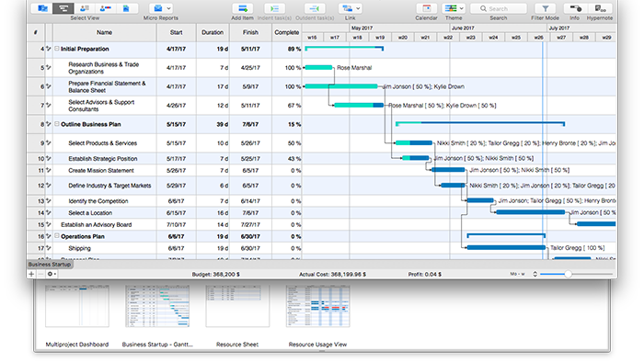Select the 'Identify the Competition' task
This screenshot has height=362, width=644.
click(x=98, y=201)
